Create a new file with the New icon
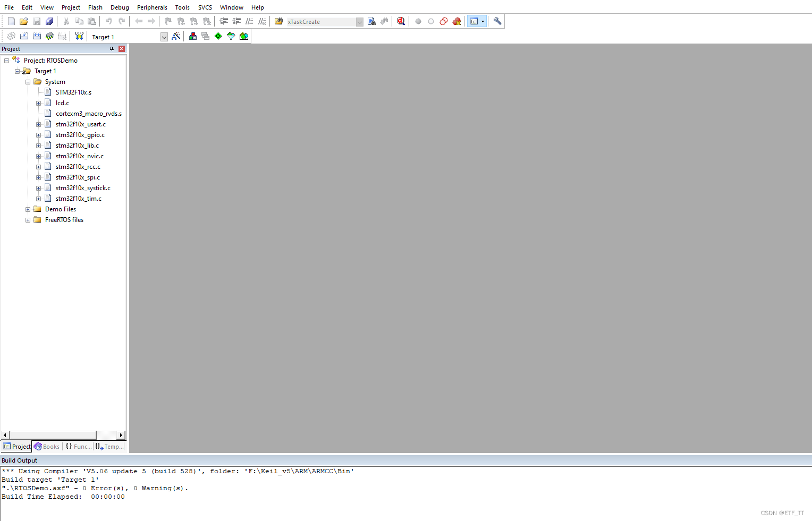Screen dimensions: 812x521 pos(11,21)
